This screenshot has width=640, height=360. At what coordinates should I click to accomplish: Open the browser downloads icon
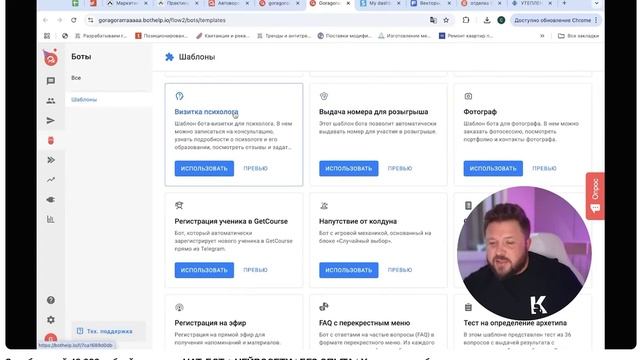click(x=487, y=20)
